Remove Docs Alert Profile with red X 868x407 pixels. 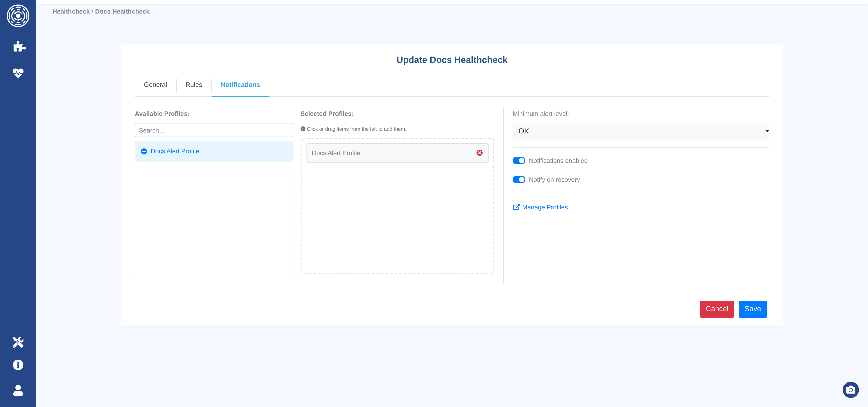pos(479,153)
